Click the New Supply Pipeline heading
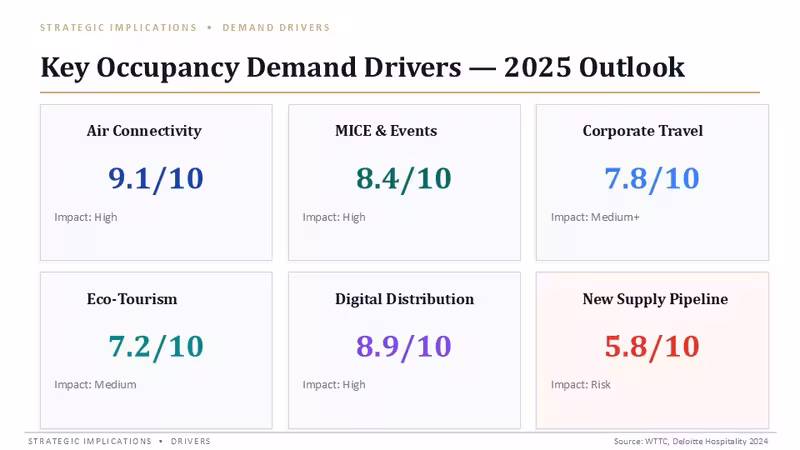The height and width of the screenshot is (450, 800). coord(655,298)
